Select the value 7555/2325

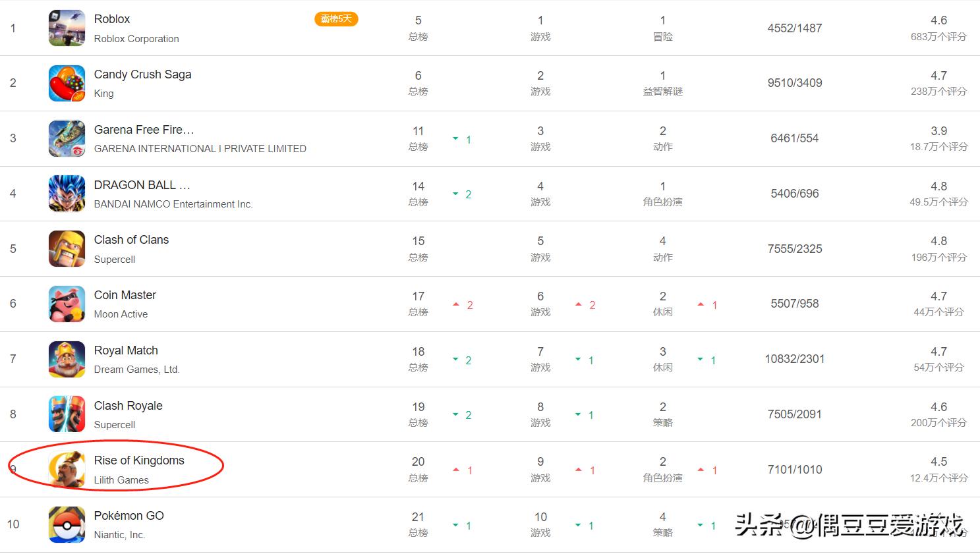[x=795, y=249]
